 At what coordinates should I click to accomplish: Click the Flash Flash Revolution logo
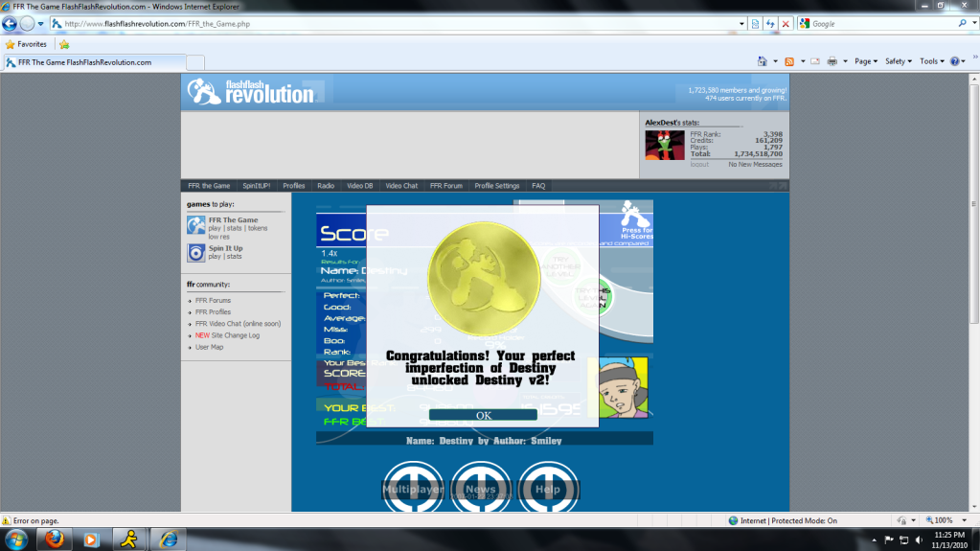[x=251, y=91]
